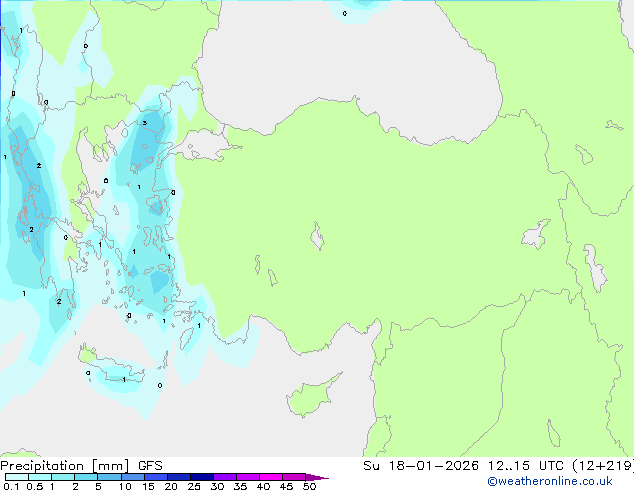Click the 'GFS' model label
This screenshot has width=634, height=490.
(150, 466)
